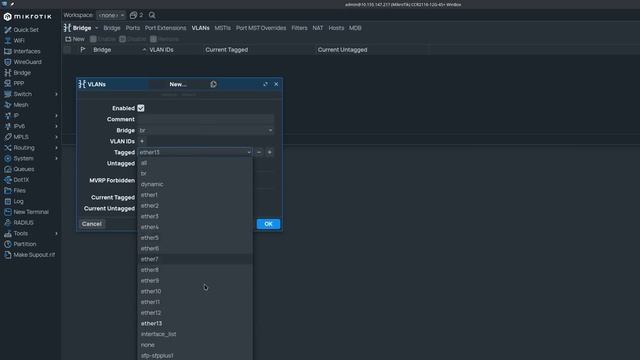Expand the Tools submenu
Screen dimensions: 640x360
point(56,233)
